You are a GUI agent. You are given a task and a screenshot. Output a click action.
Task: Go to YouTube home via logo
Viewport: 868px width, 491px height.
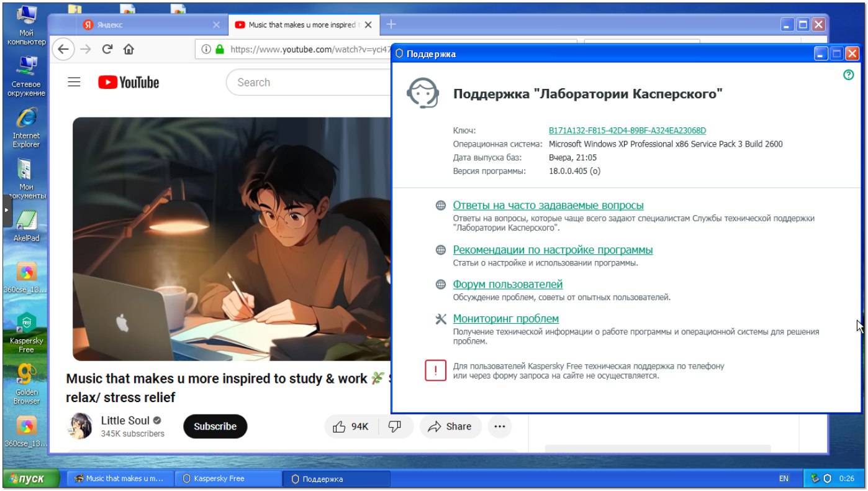(x=129, y=82)
